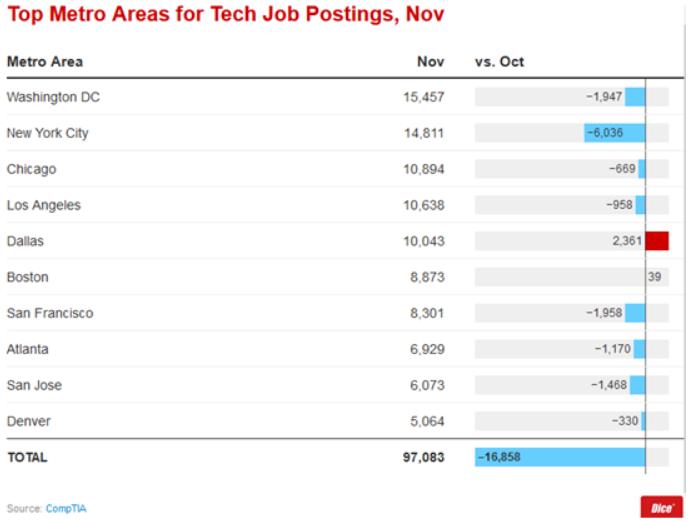Click the Nov column header

[430, 62]
